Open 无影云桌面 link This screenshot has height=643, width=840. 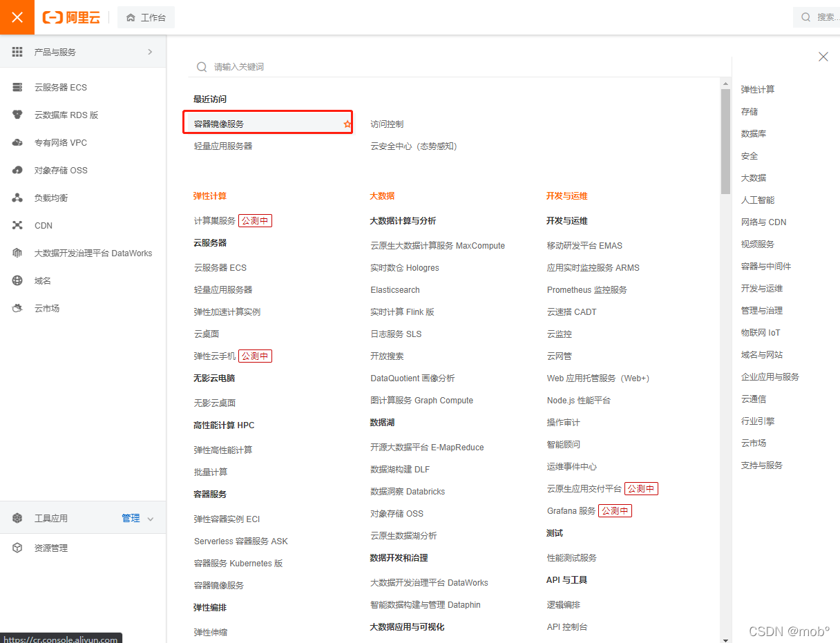point(215,403)
